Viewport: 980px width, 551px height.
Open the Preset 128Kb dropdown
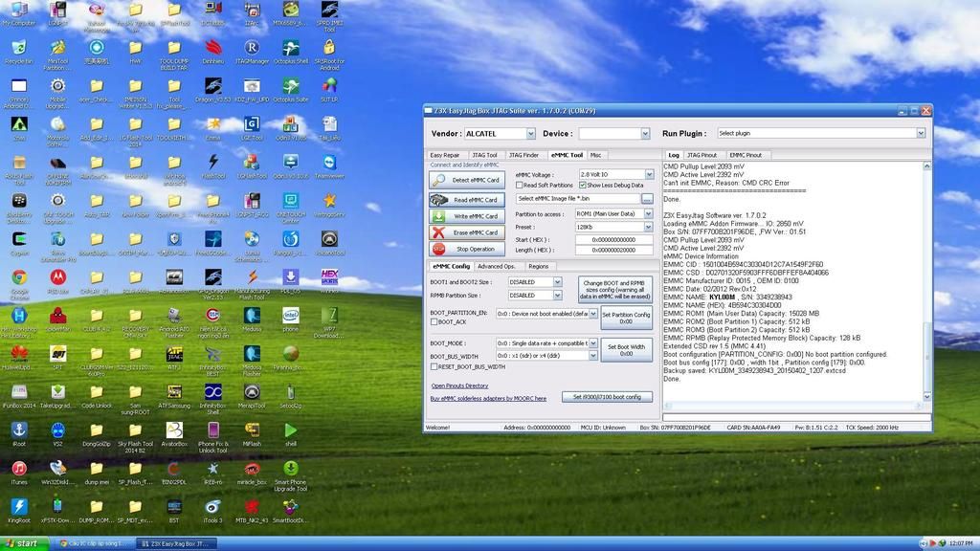point(648,227)
